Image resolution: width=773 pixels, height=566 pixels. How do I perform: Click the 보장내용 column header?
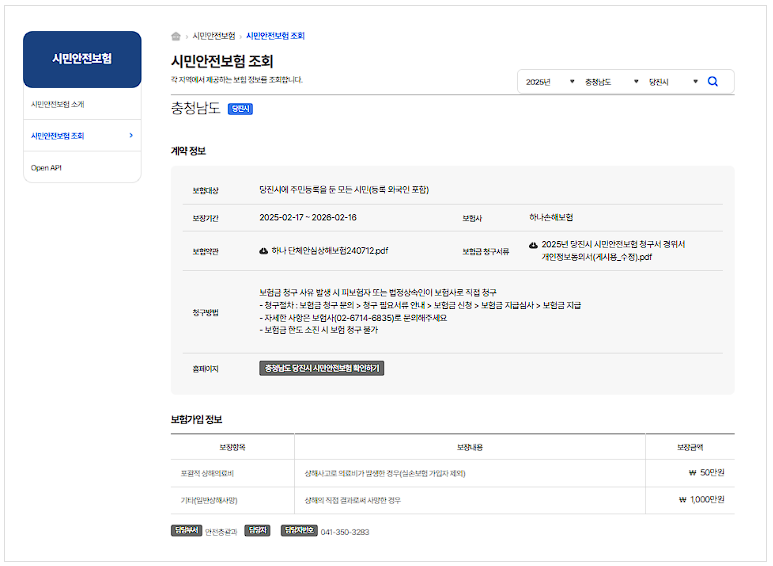point(469,447)
